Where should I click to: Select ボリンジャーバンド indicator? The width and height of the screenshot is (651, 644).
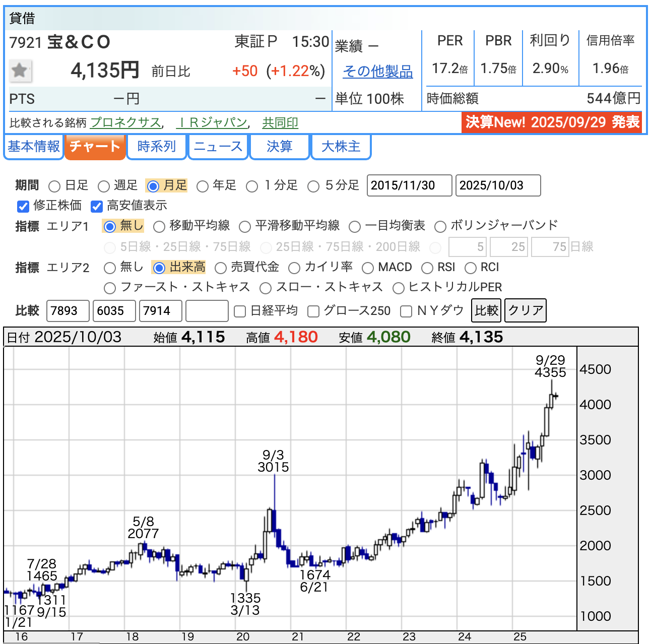coord(440,227)
